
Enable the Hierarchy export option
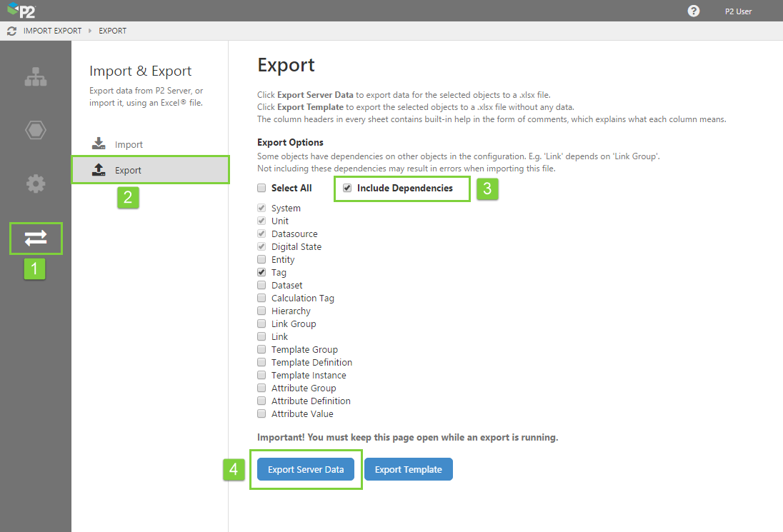[x=261, y=311]
